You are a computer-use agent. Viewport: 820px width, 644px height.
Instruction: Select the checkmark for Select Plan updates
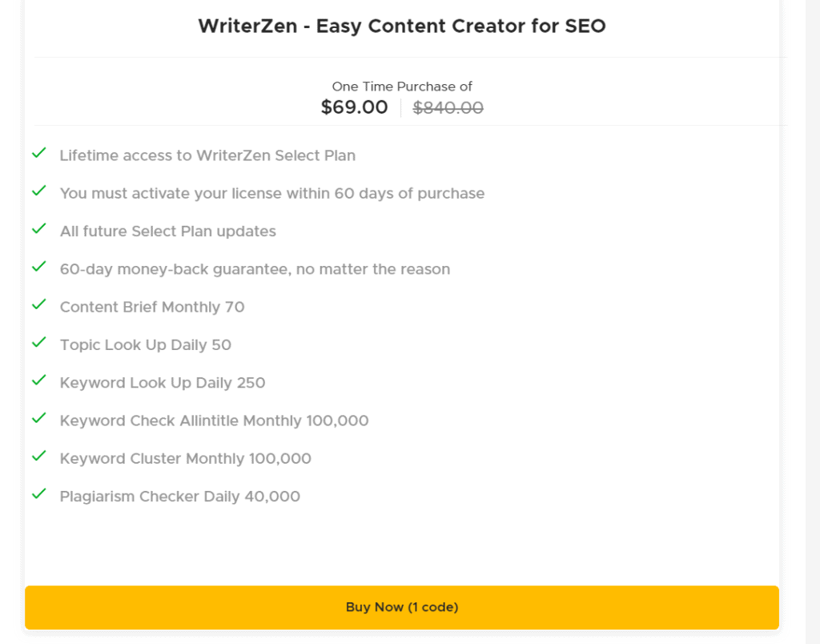pos(38,229)
